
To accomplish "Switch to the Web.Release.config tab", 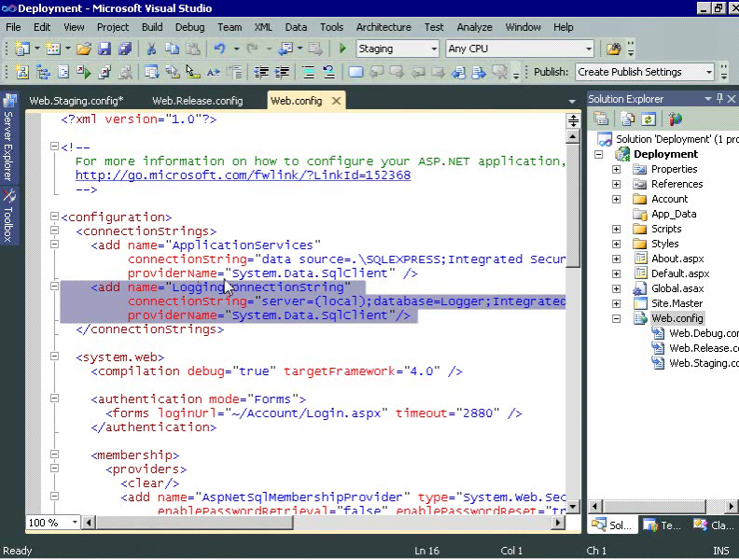I will point(198,101).
